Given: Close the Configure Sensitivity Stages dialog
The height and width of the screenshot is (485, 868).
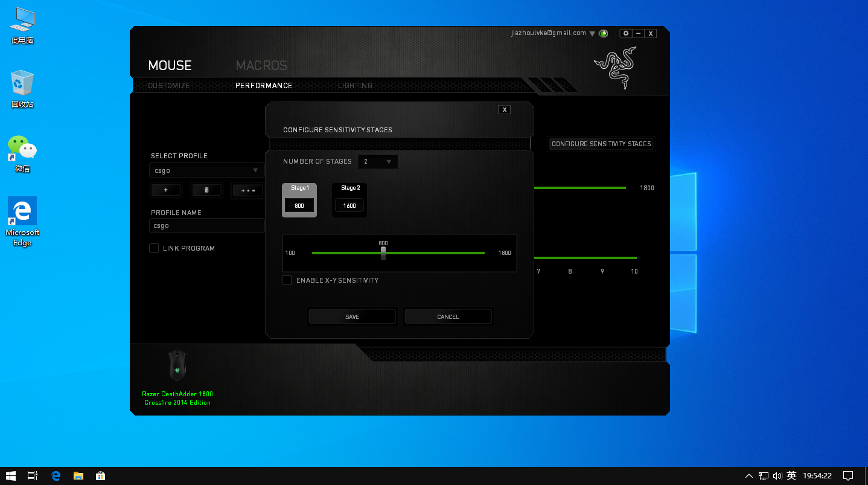Looking at the screenshot, I should [505, 109].
